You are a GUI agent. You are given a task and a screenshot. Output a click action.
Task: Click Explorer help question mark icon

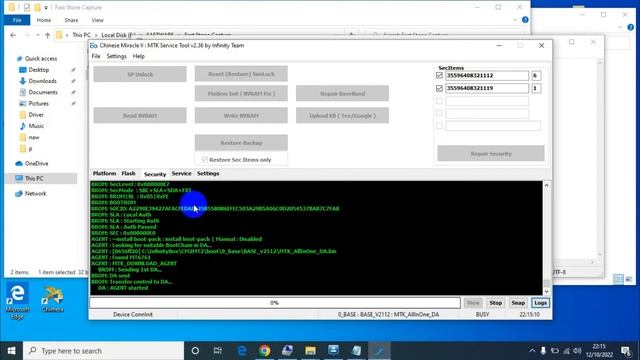point(525,20)
